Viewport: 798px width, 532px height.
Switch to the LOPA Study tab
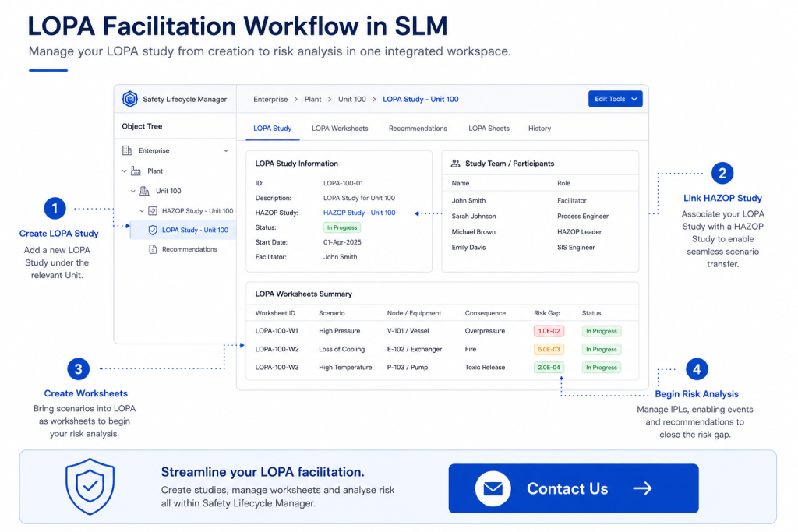point(272,129)
